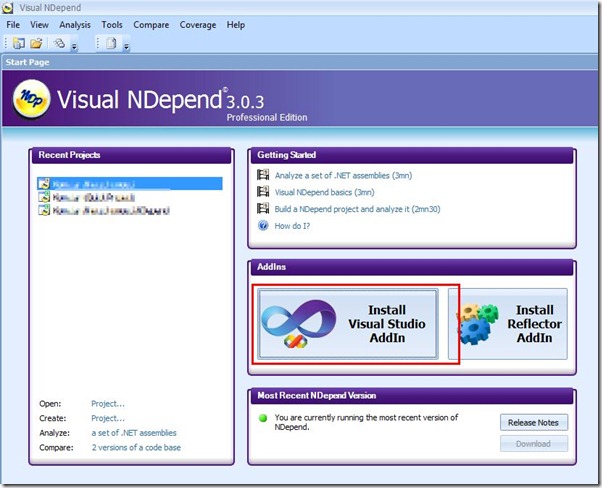Select the third recent project entry

(x=111, y=210)
